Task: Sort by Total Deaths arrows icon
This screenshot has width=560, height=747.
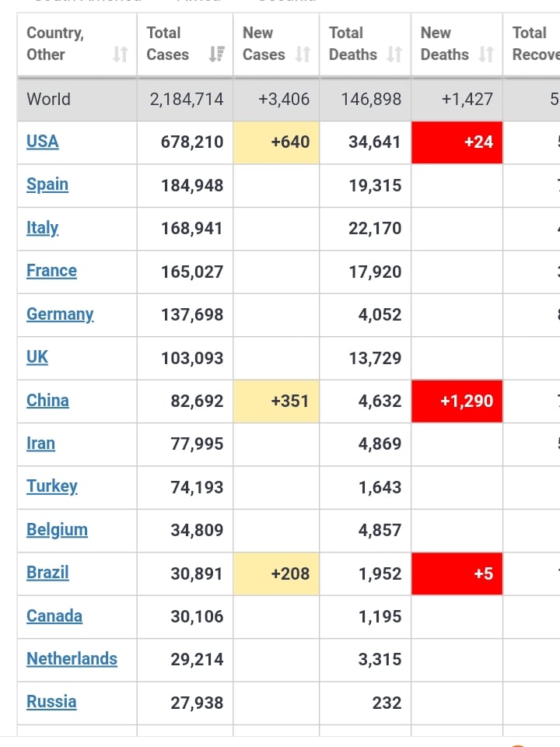Action: pos(394,54)
